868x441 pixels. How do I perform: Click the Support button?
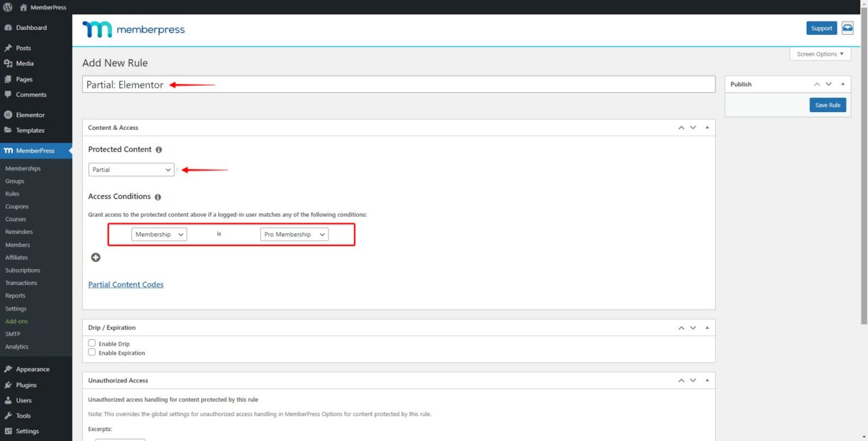(x=822, y=28)
